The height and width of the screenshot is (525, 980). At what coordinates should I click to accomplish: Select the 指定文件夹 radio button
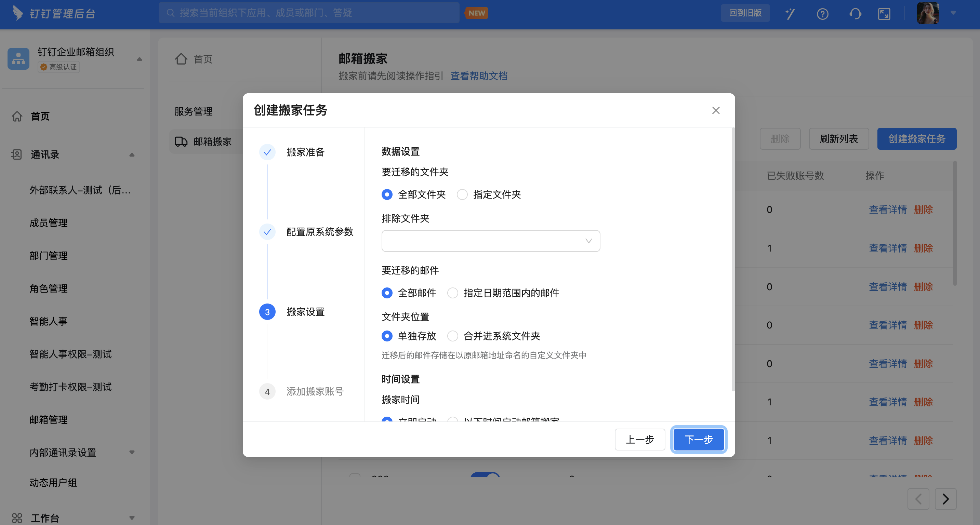tap(462, 194)
